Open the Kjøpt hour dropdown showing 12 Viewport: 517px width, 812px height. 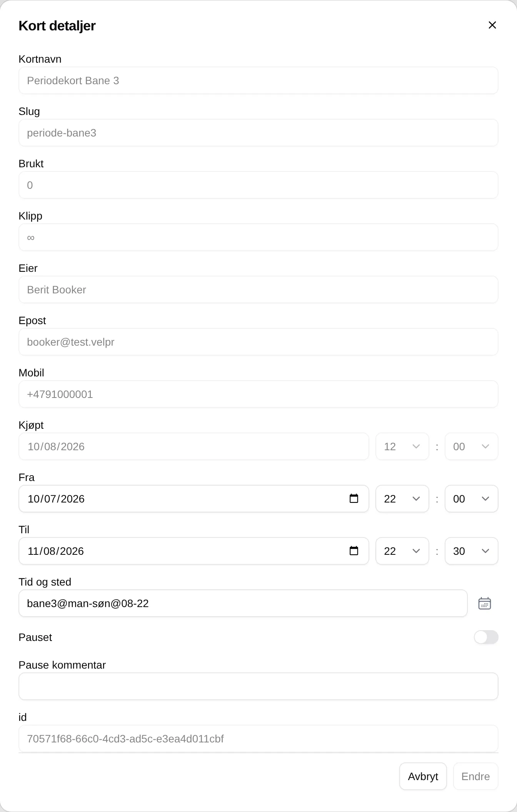point(402,446)
